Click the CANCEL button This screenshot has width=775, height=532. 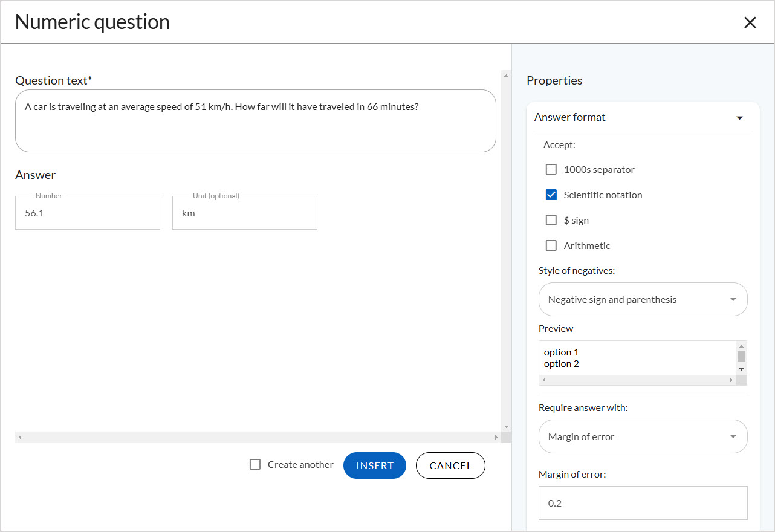tap(450, 465)
